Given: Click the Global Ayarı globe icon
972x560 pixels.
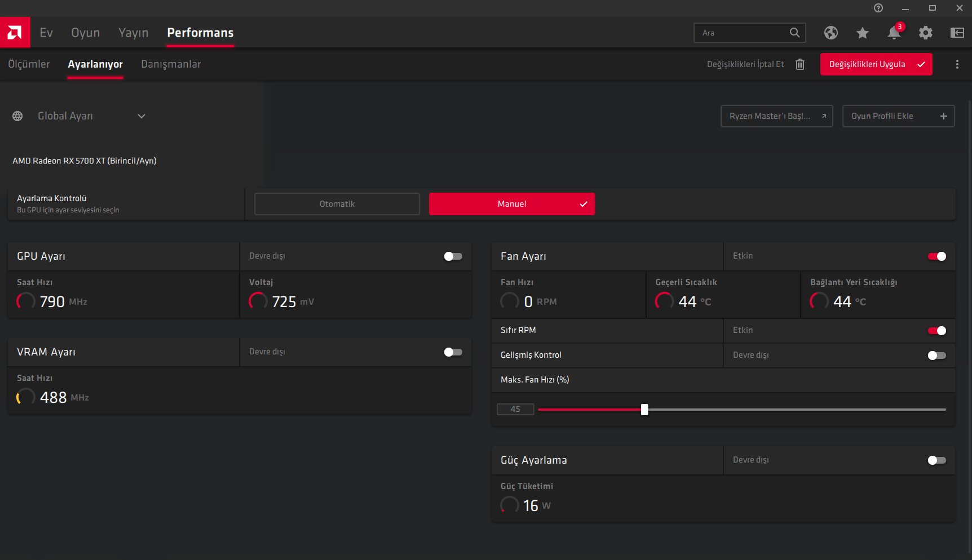Looking at the screenshot, I should click(x=17, y=116).
